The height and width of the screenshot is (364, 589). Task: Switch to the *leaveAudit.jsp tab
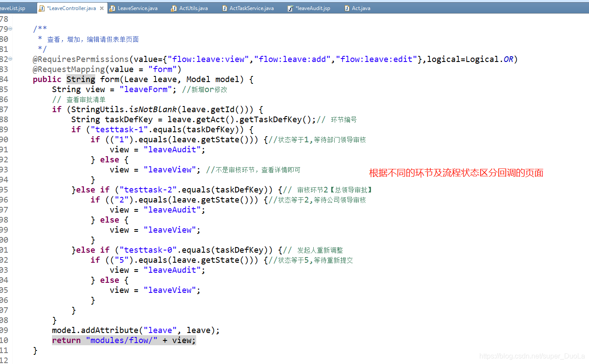coord(312,8)
